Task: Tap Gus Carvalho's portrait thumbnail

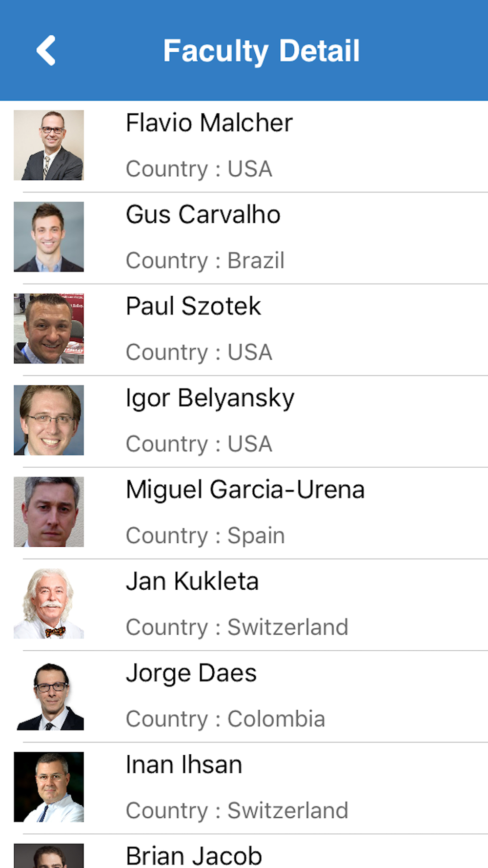Action: pos(49,237)
